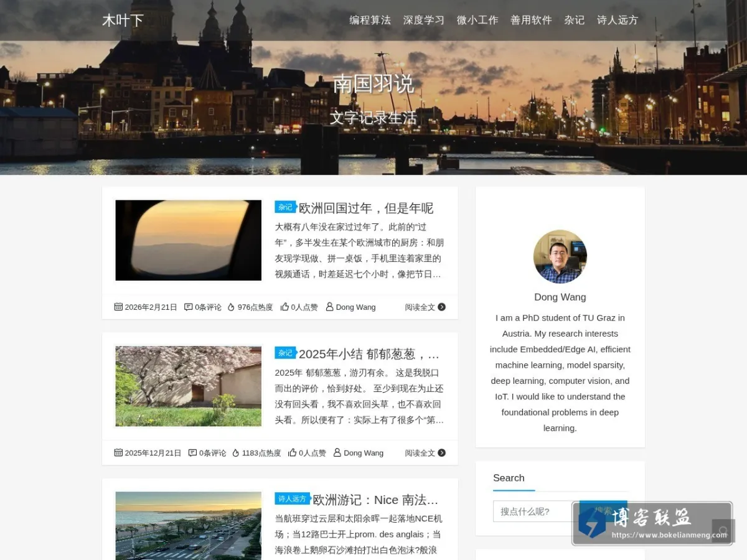Click the 0条评论 link on the 2025年12月21日 post
This screenshot has height=560, width=747.
(212, 453)
